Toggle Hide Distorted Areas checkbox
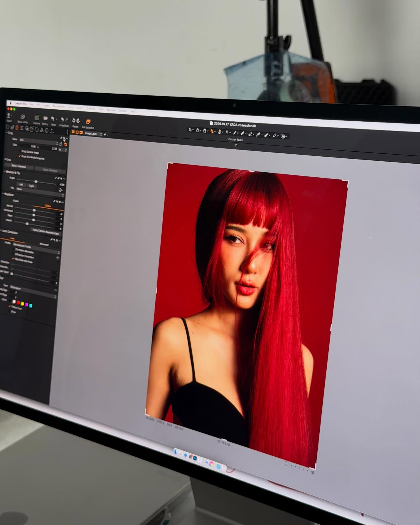Screen dimensions: 420x525 [13, 259]
